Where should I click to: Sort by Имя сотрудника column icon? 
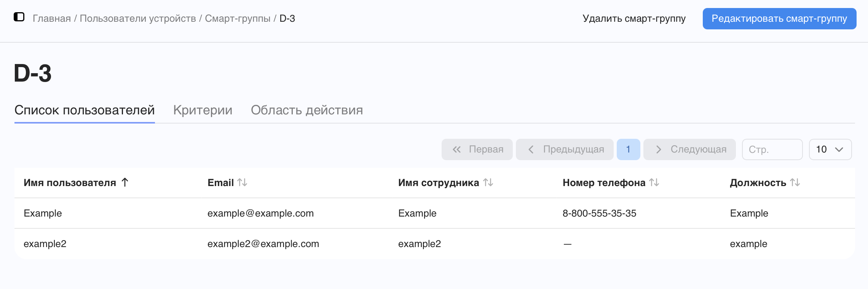[488, 183]
